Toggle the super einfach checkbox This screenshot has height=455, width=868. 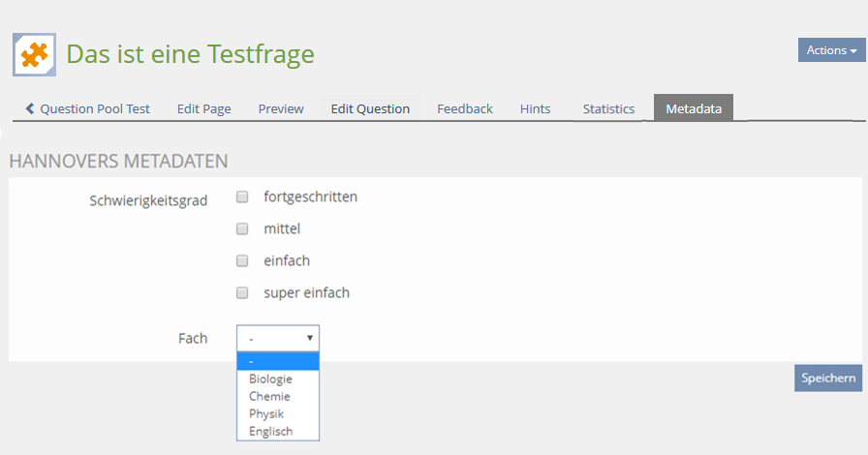click(243, 293)
